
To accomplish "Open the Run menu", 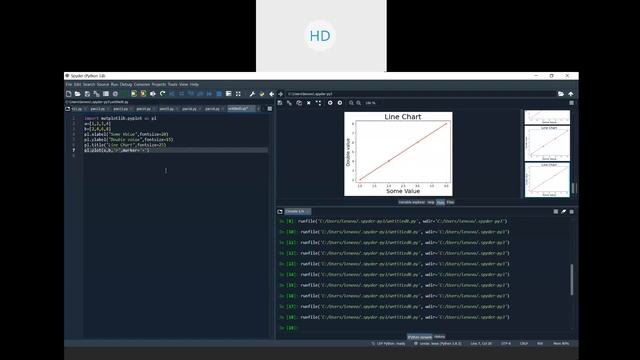I will click(x=114, y=84).
